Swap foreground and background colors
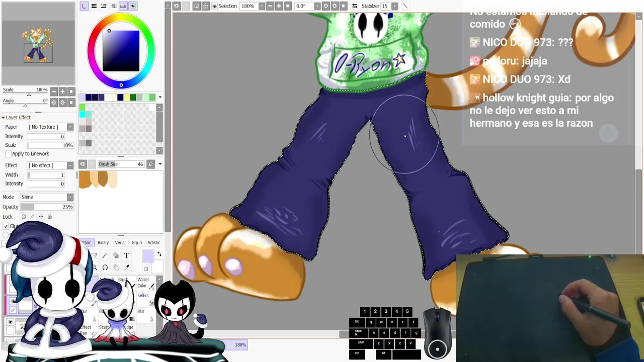 tap(159, 254)
